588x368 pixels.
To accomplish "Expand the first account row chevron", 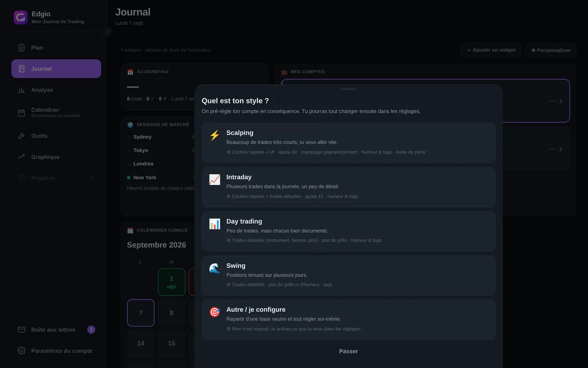I will tap(561, 101).
